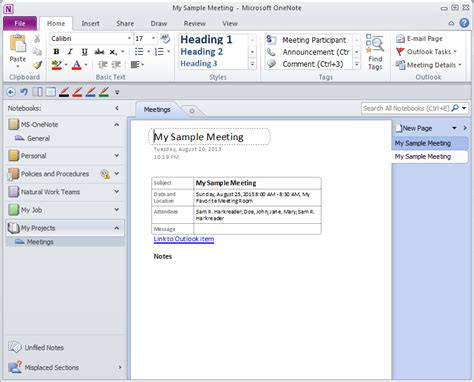Apply the numbered list
The image size is (474, 382).
click(159, 52)
